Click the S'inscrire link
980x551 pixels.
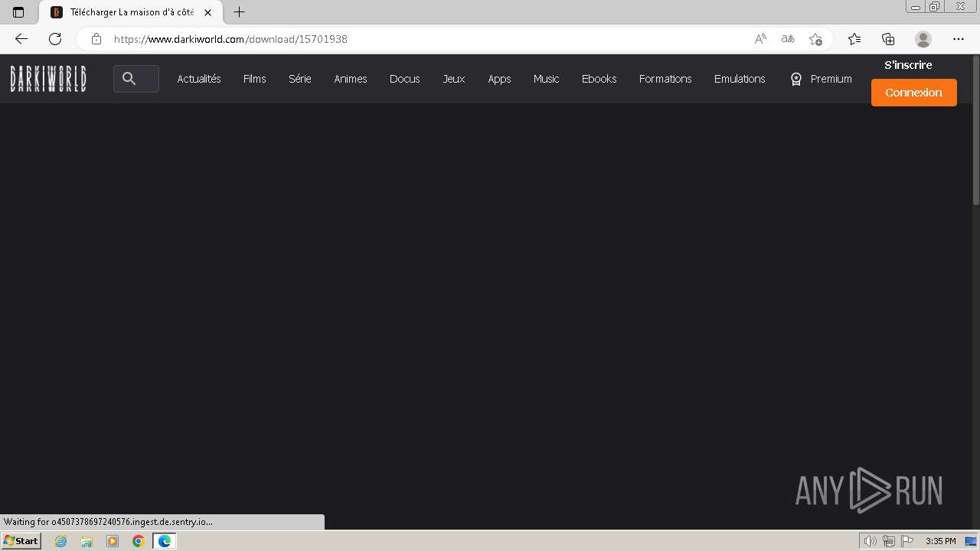908,65
